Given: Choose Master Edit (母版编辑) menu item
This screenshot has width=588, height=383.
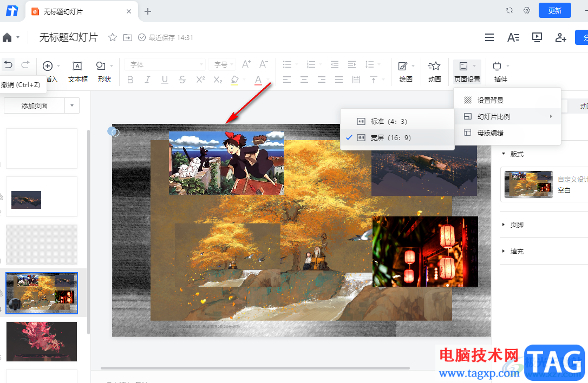Looking at the screenshot, I should (507, 133).
